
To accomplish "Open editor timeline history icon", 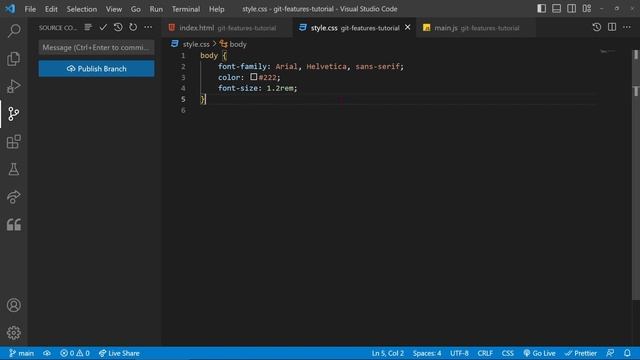I will coord(597,27).
